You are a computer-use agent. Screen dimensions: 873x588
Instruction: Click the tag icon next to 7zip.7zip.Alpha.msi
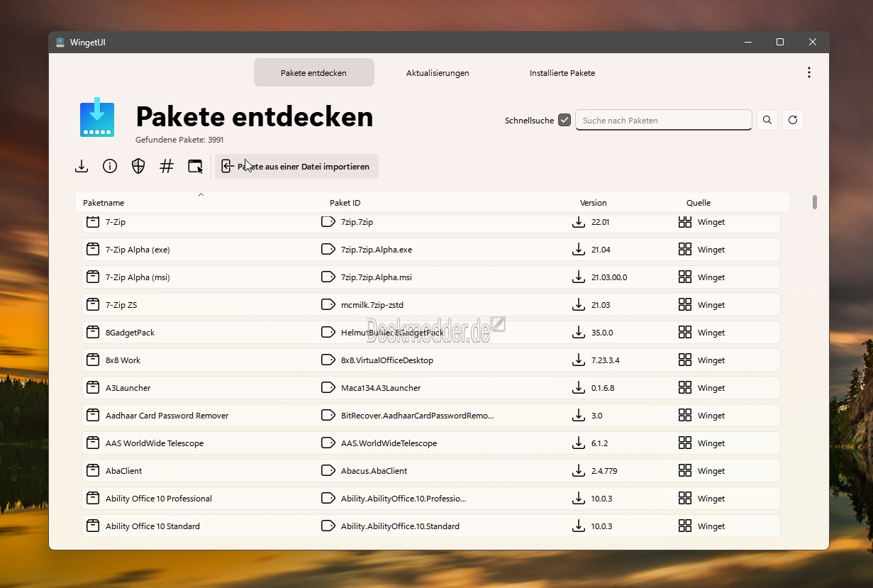click(328, 277)
